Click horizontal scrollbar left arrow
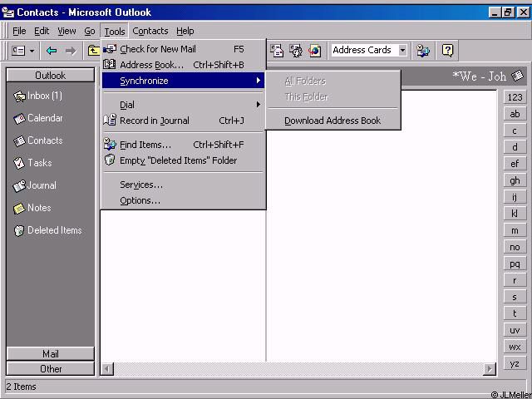Image resolution: width=532 pixels, height=399 pixels. (107, 368)
